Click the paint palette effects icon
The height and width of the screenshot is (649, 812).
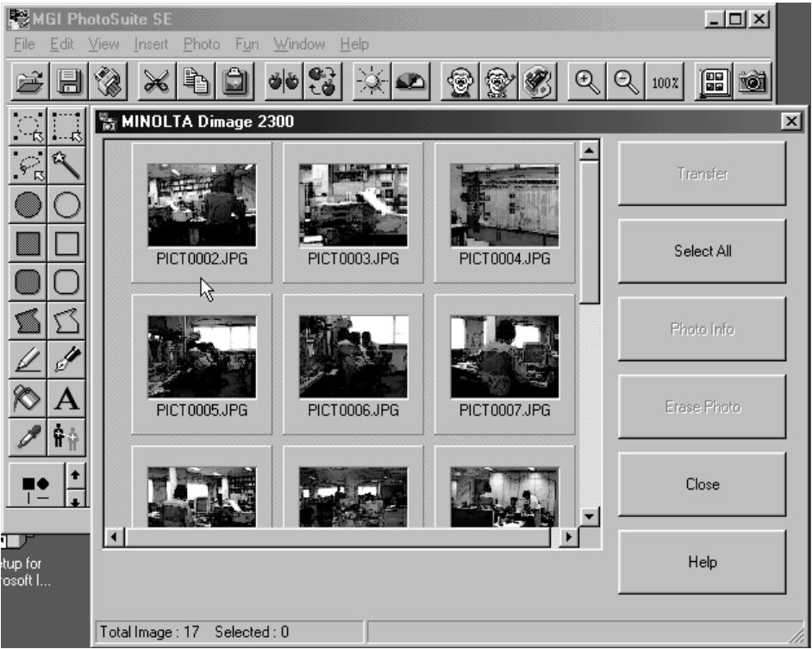pyautogui.click(x=538, y=81)
